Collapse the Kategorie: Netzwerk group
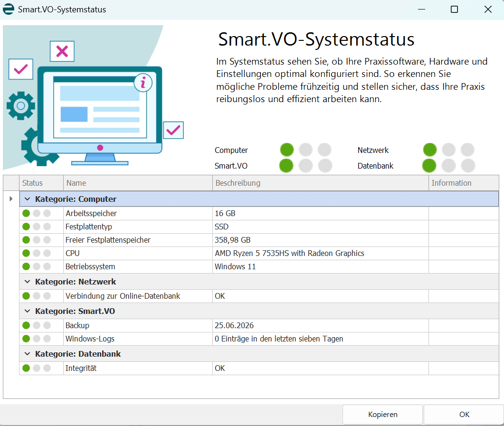The height and width of the screenshot is (426, 504). (28, 282)
